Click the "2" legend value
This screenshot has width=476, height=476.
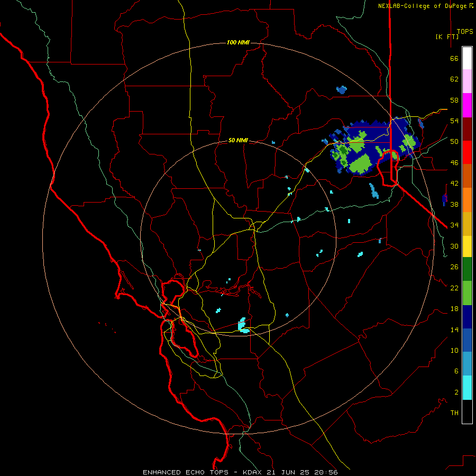456,392
